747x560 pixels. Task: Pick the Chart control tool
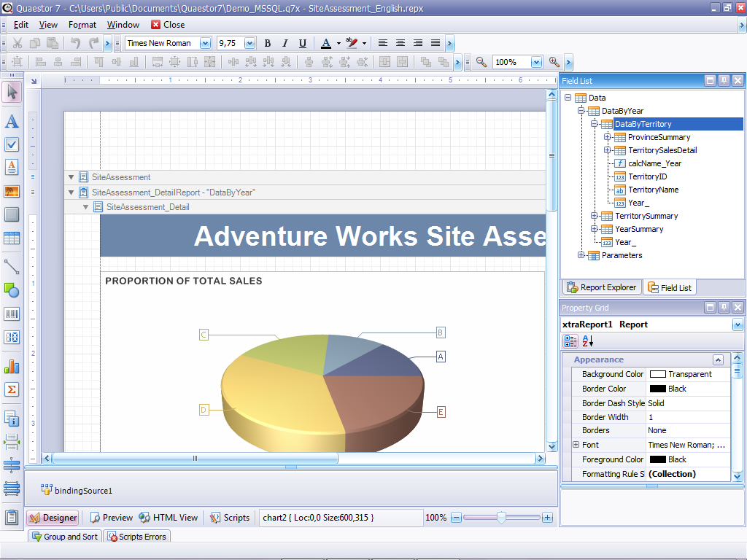coord(12,366)
